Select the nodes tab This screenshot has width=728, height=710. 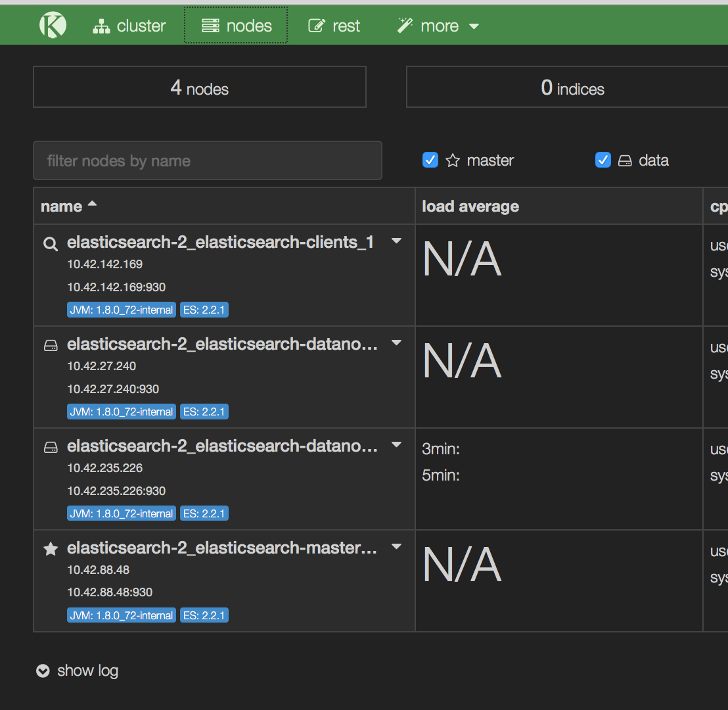coord(236,26)
